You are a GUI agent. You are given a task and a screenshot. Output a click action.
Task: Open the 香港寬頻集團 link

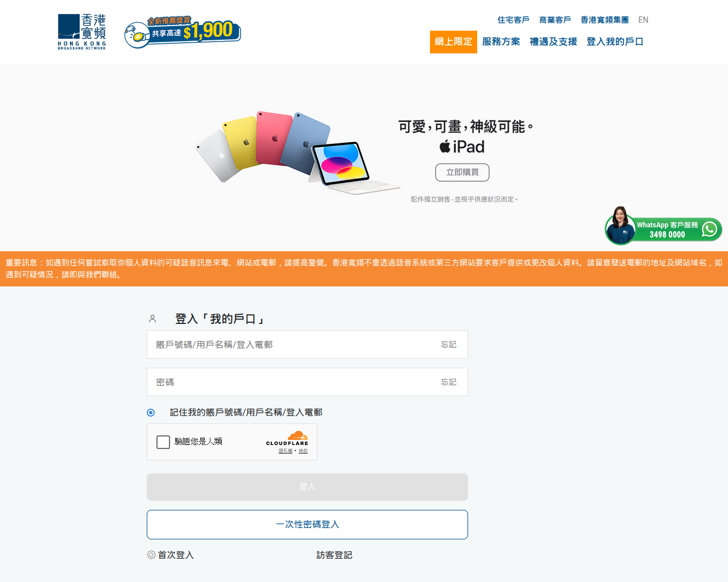(605, 20)
